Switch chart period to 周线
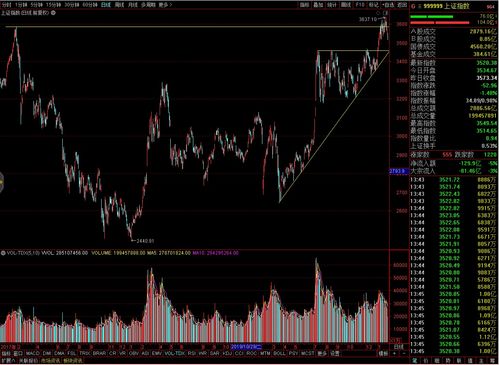499x365 pixels. [x=119, y=5]
